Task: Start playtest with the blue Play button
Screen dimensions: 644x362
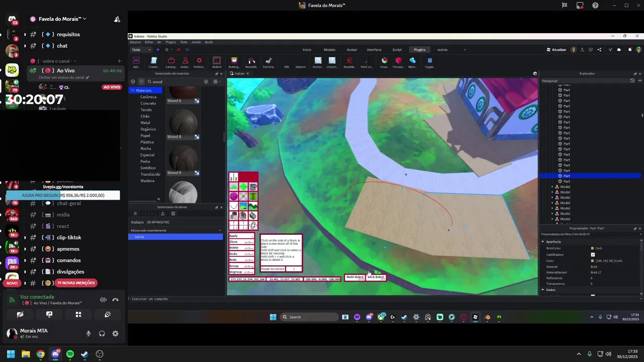Action: (x=158, y=50)
